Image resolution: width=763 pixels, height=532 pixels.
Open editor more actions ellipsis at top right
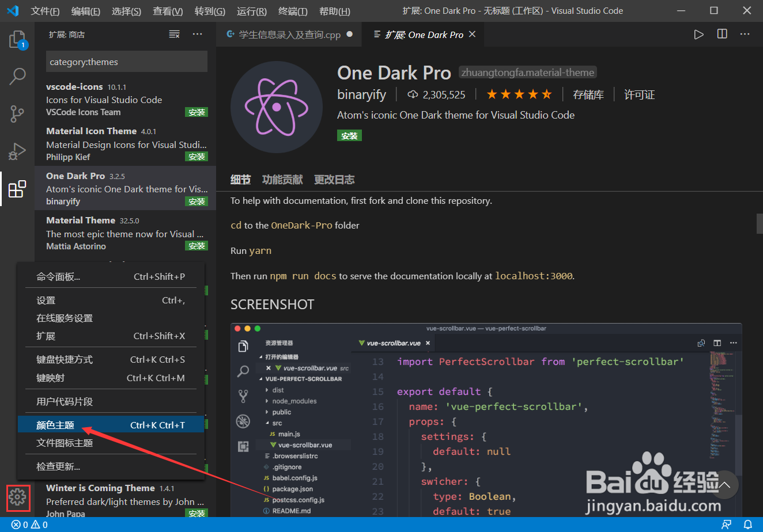[745, 35]
